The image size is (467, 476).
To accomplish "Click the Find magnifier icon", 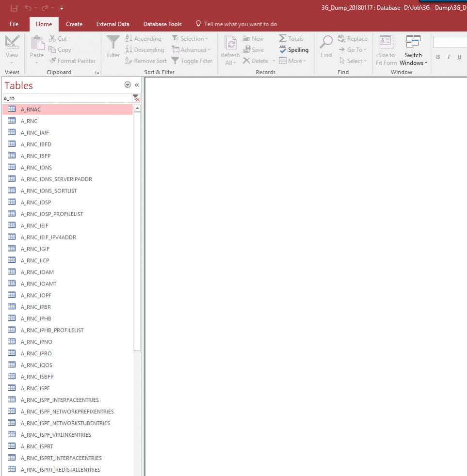I will tap(326, 43).
